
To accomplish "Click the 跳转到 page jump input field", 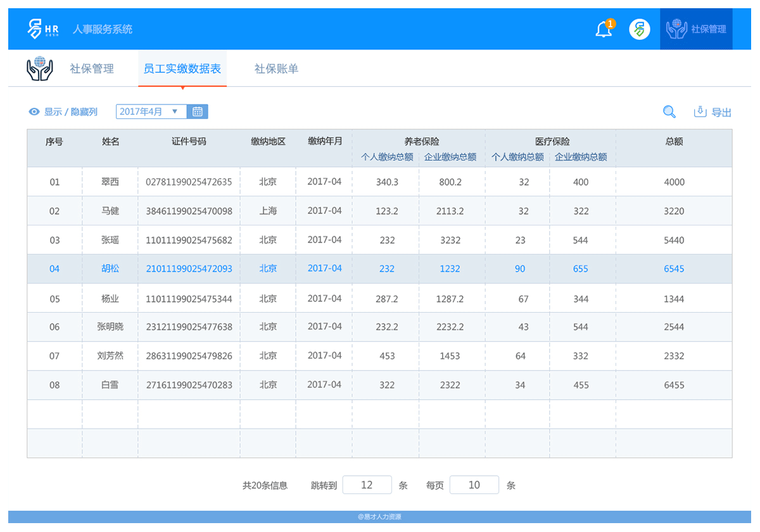I will coord(367,485).
